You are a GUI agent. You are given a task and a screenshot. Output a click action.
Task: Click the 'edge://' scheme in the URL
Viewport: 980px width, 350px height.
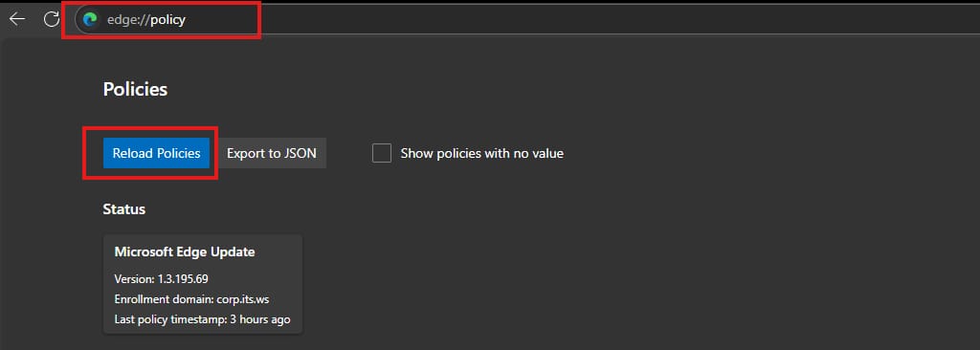(x=129, y=20)
